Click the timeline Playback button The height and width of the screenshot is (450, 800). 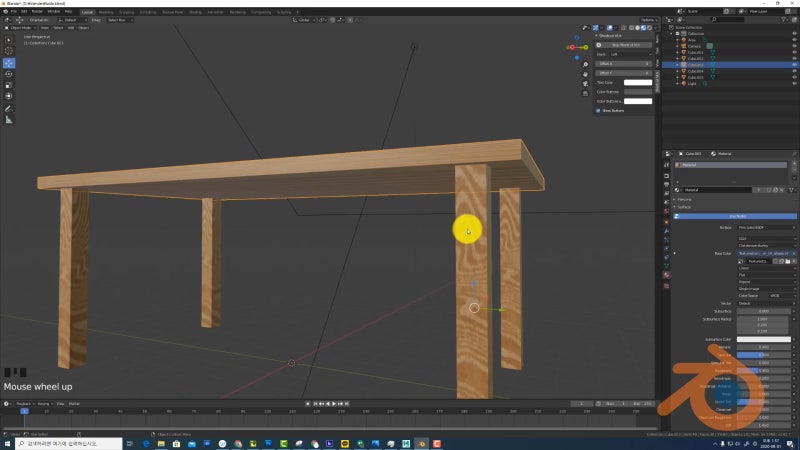tap(24, 404)
